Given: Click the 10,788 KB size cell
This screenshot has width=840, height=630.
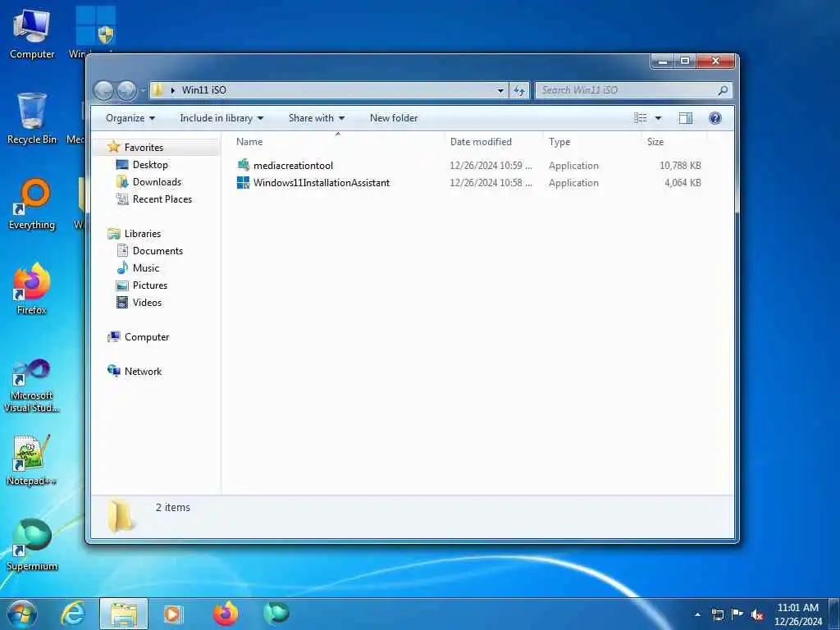Looking at the screenshot, I should point(680,166).
